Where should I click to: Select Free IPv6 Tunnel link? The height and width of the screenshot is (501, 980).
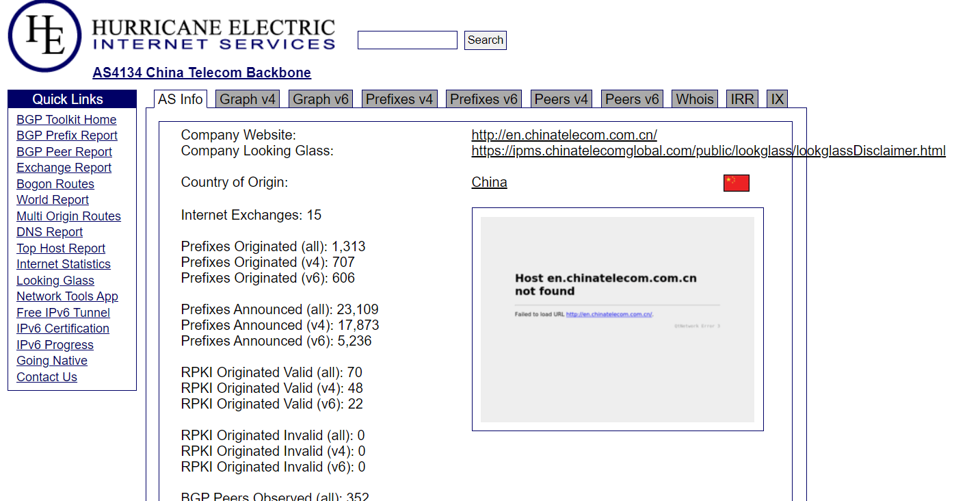(63, 313)
